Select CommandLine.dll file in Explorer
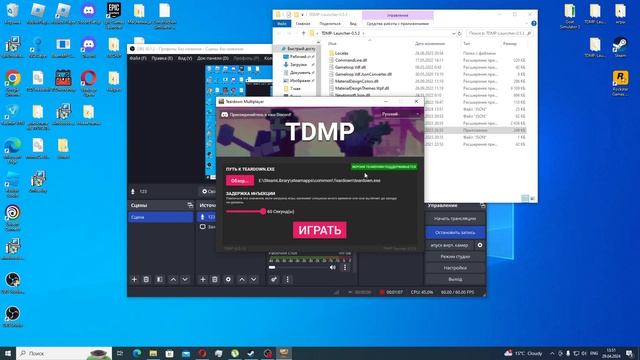 [351, 60]
